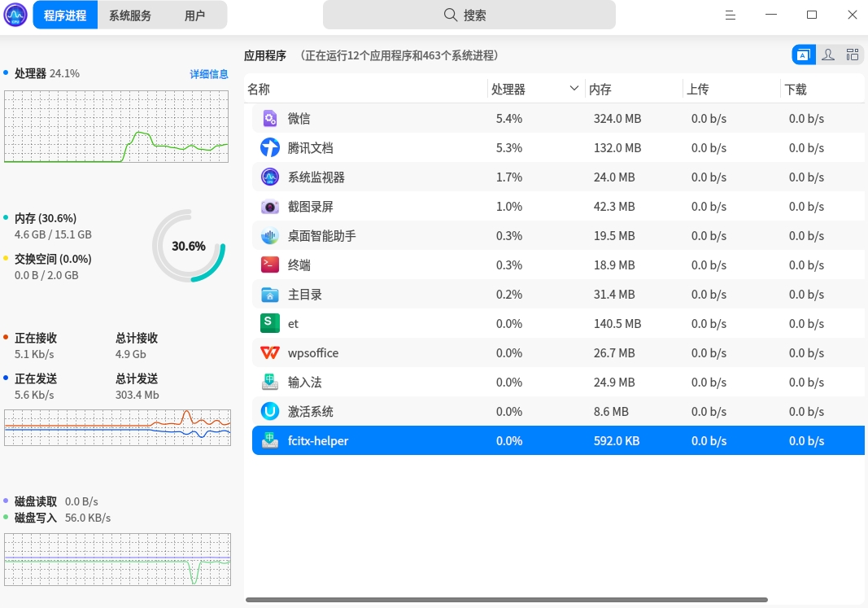Click the 截图录屏 camera icon
Screen dimensions: 868x608
(x=269, y=207)
